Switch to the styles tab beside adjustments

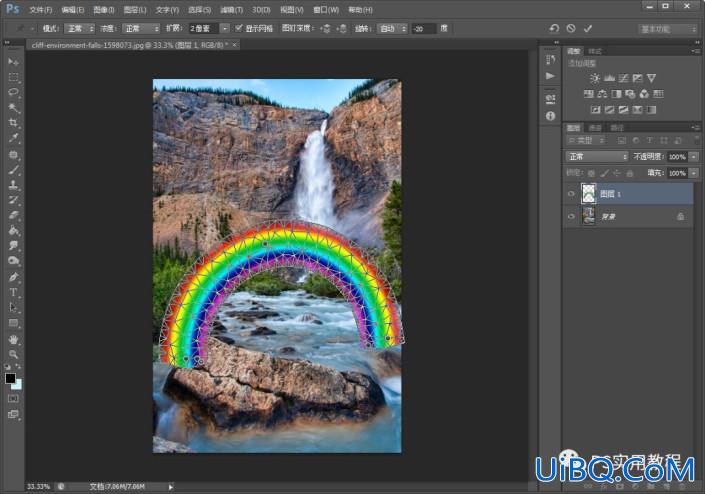[x=595, y=51]
